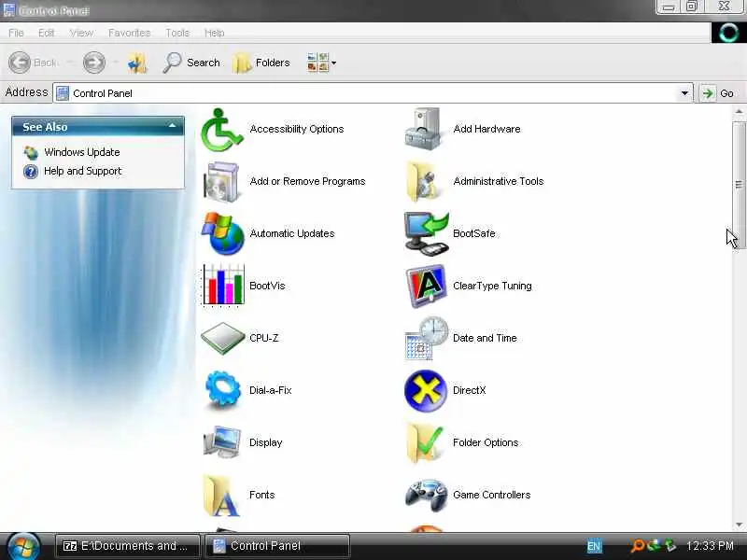Image resolution: width=747 pixels, height=560 pixels.
Task: Open the Add or Remove Programs icon
Action: coord(221,181)
